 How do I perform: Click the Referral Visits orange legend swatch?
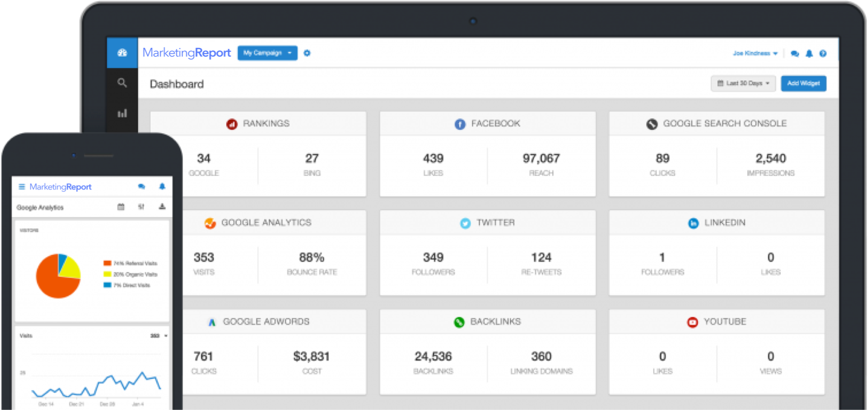(x=107, y=263)
